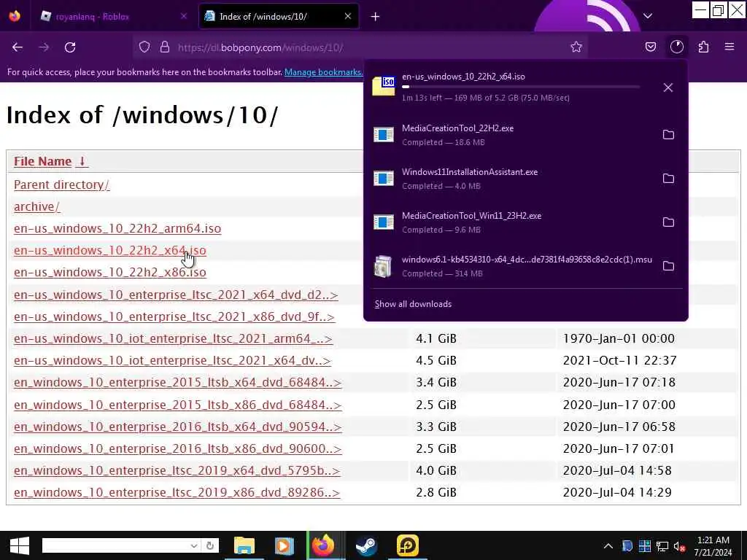
Task: Click the site security padlock icon
Action: pos(165,47)
